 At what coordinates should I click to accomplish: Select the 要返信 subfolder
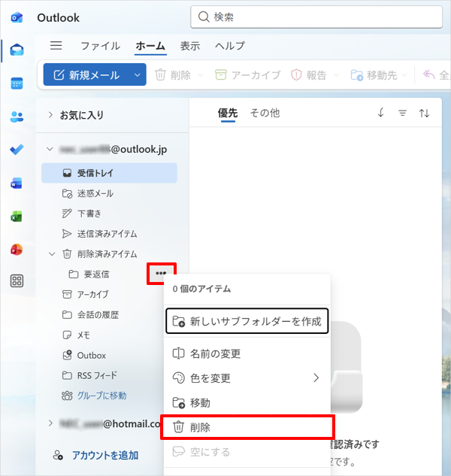(x=96, y=274)
